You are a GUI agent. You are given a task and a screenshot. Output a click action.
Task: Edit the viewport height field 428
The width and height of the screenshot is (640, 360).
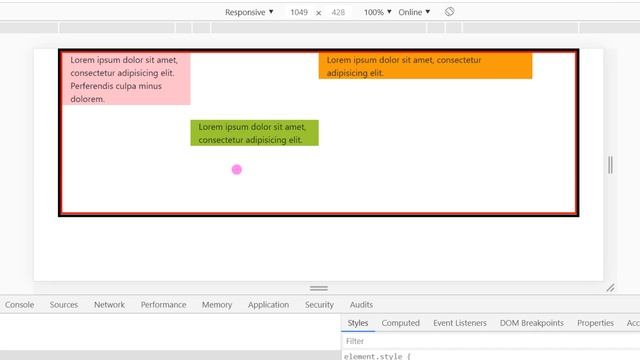pos(338,12)
